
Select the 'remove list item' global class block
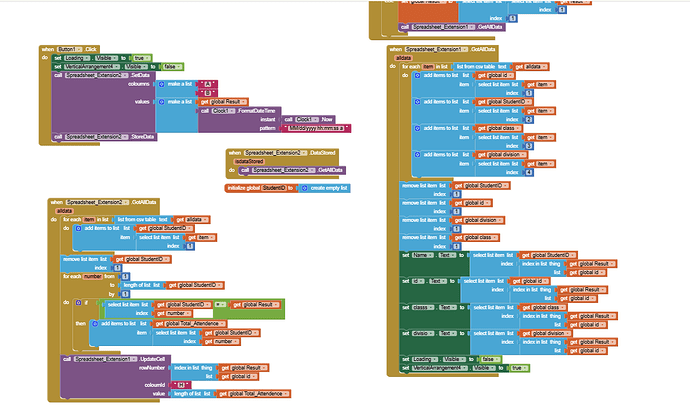coord(425,241)
